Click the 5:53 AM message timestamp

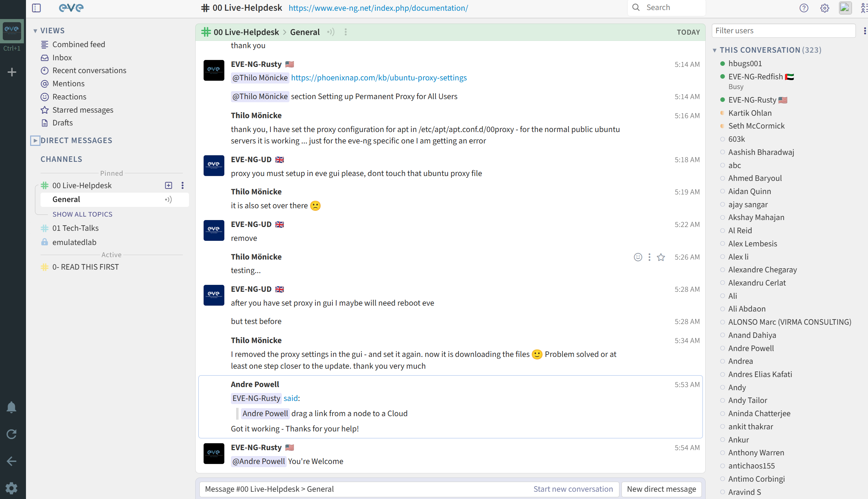(687, 384)
